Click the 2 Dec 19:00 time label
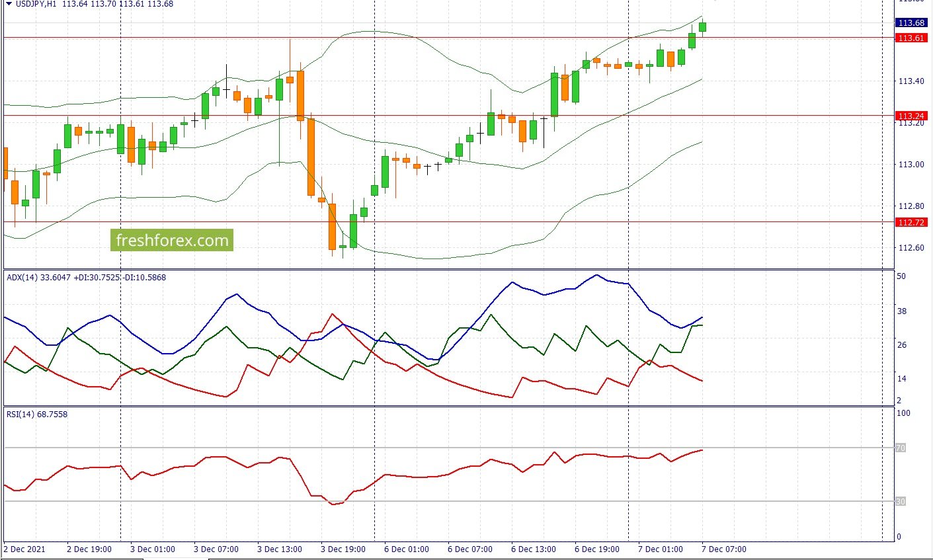 click(x=89, y=549)
